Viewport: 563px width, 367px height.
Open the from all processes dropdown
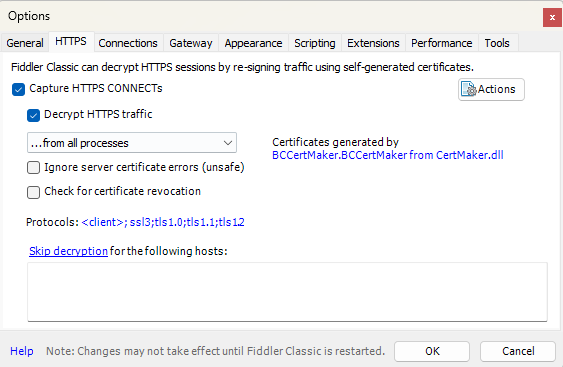(x=132, y=143)
